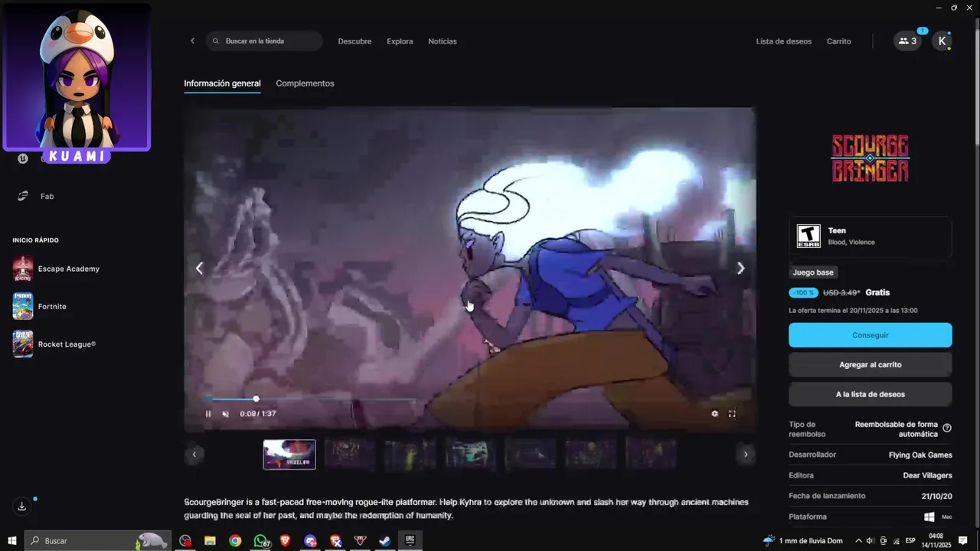Select the fourth media thumbnail

(x=470, y=453)
